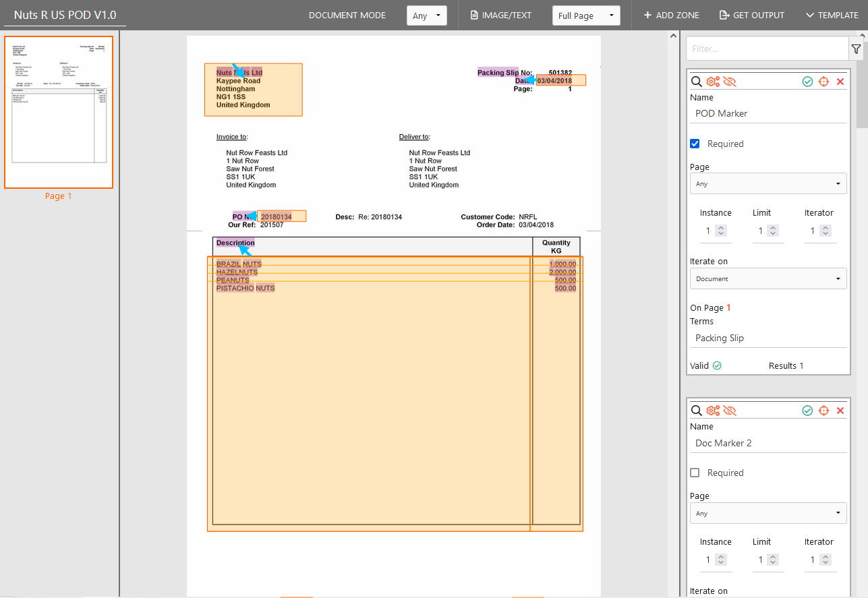Click the magnifier icon in POD Marker panel
868x598 pixels.
click(x=697, y=82)
